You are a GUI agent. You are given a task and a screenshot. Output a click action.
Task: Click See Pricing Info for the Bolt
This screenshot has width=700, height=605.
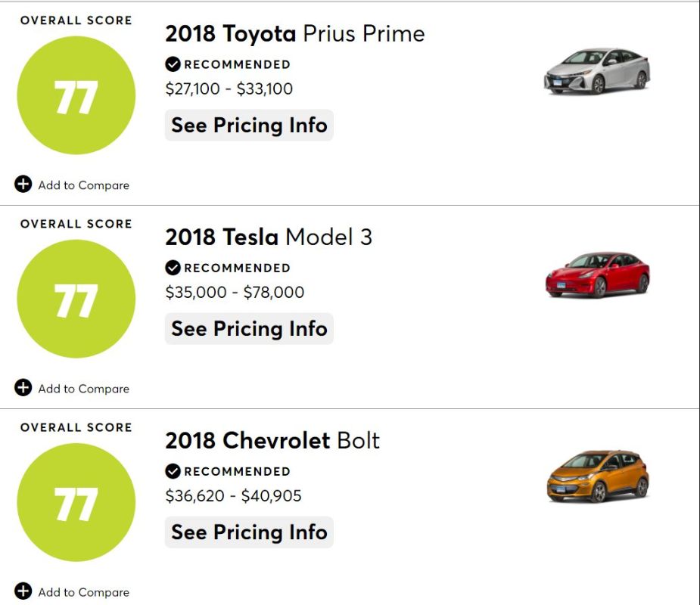coord(249,532)
